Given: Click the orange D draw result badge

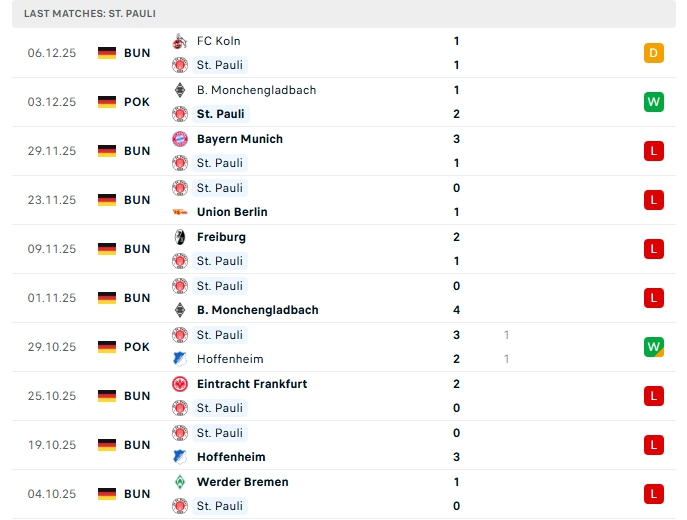Looking at the screenshot, I should pyautogui.click(x=654, y=53).
